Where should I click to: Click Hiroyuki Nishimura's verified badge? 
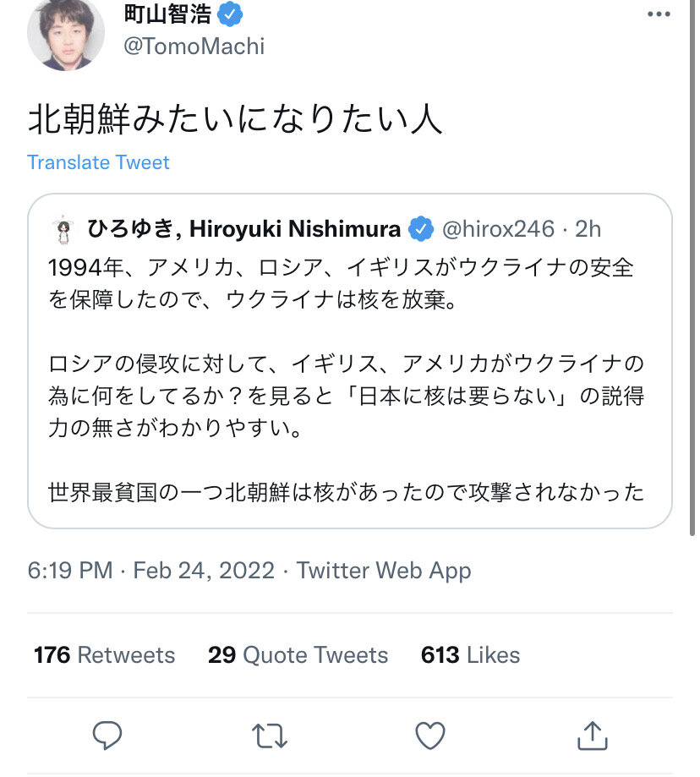point(420,229)
